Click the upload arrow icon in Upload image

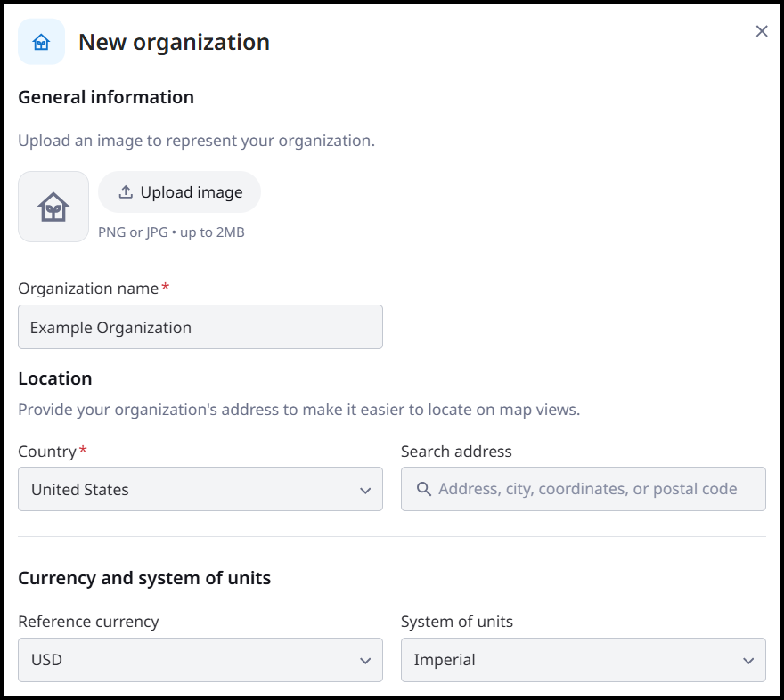126,192
